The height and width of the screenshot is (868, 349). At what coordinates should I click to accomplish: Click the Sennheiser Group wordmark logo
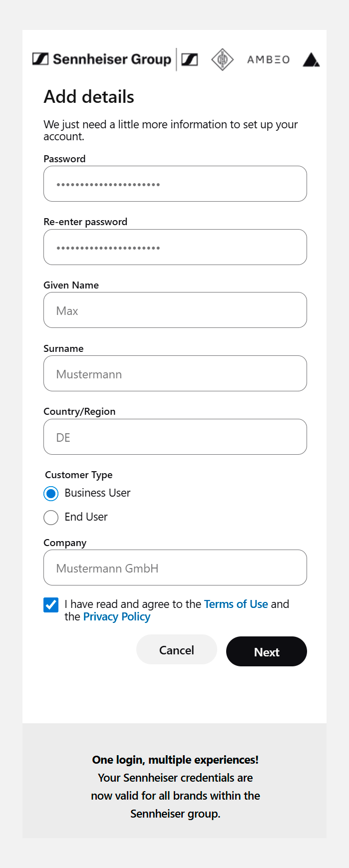point(102,59)
